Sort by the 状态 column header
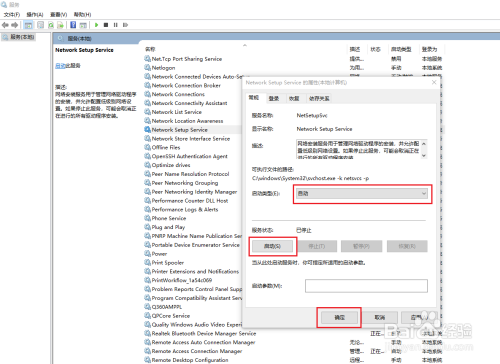 click(375, 49)
